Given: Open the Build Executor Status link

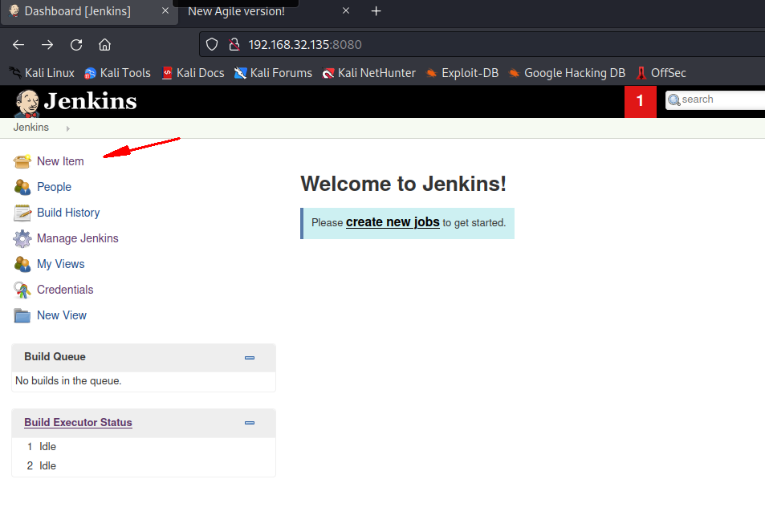Looking at the screenshot, I should [78, 422].
